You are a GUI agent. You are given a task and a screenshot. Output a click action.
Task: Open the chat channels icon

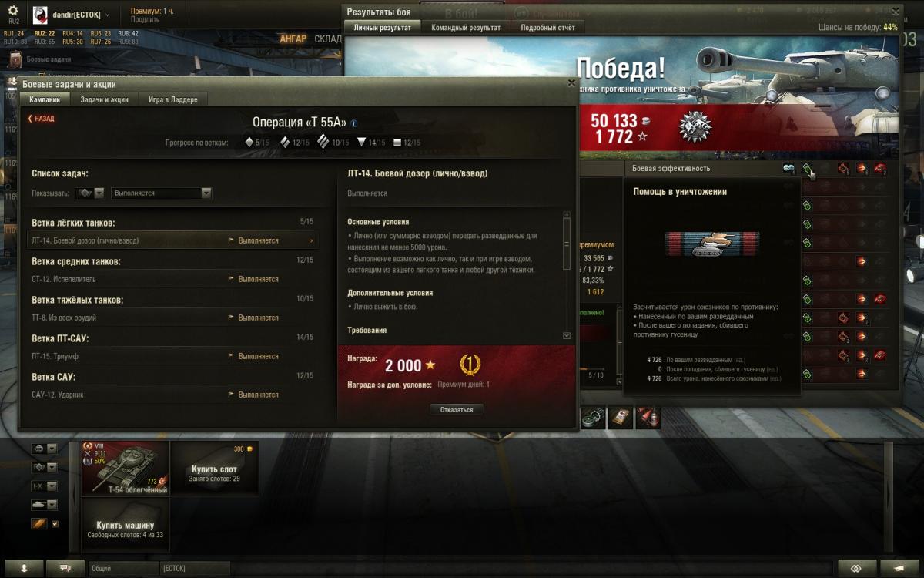pos(65,567)
